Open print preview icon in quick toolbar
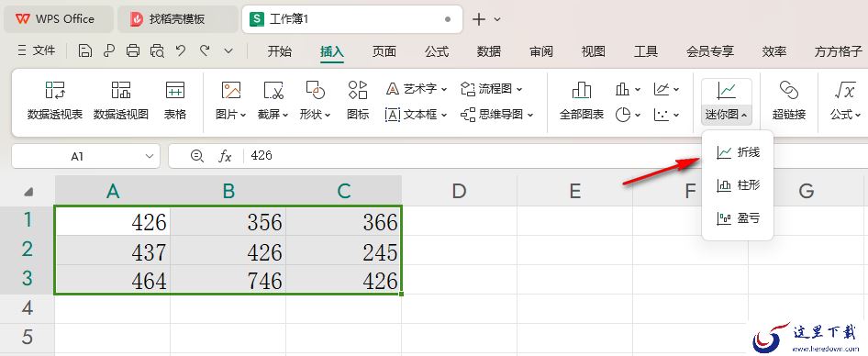 point(157,51)
